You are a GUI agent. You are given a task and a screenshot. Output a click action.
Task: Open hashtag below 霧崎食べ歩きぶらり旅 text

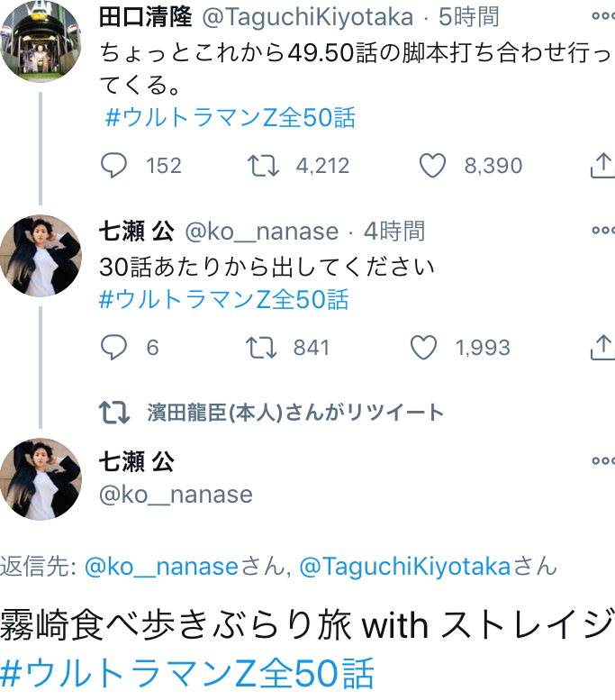pos(187,674)
